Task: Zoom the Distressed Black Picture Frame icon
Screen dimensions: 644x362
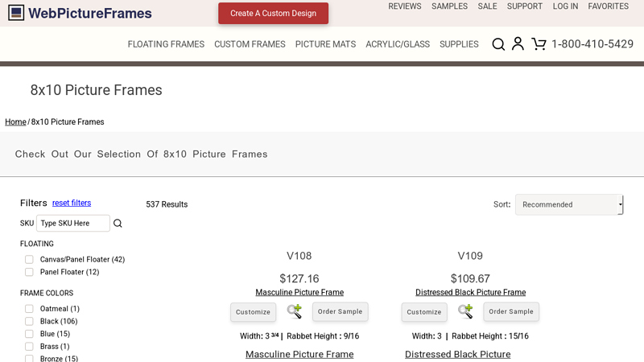Action: coord(465,311)
